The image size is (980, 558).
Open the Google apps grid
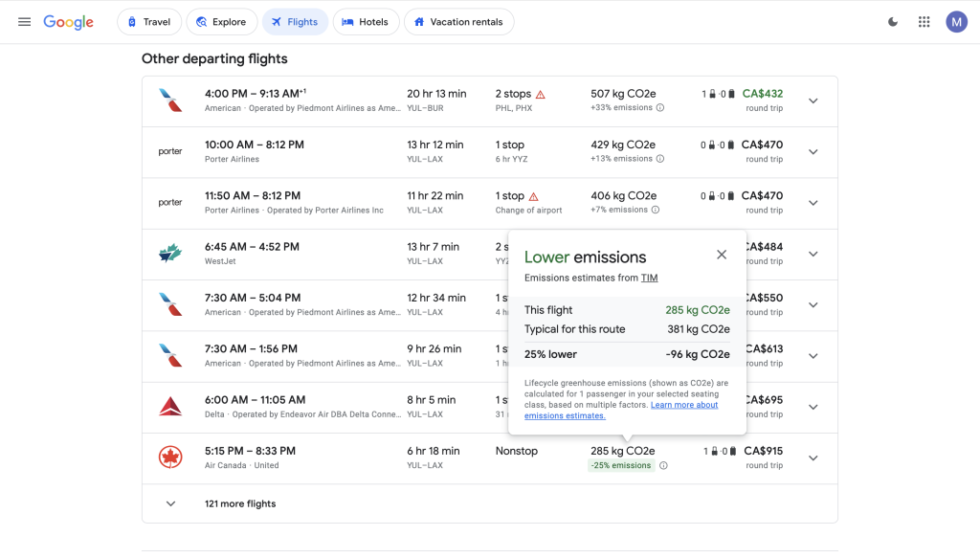(924, 22)
